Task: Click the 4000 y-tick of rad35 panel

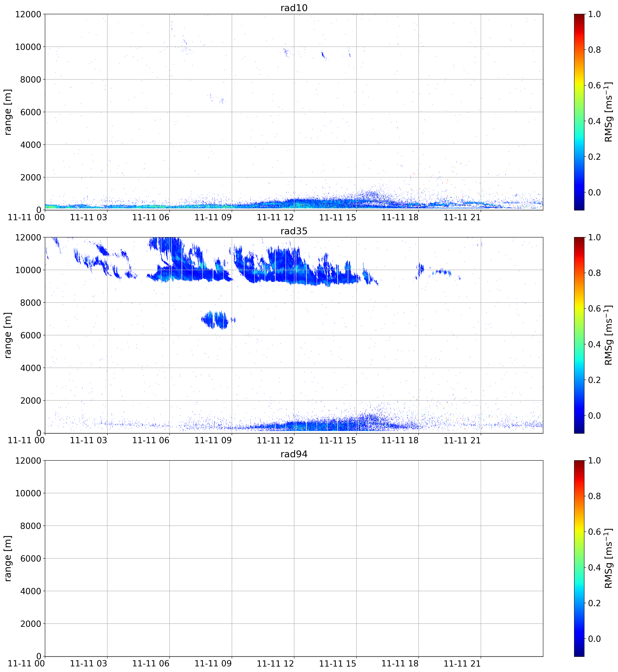Action: pos(31,368)
